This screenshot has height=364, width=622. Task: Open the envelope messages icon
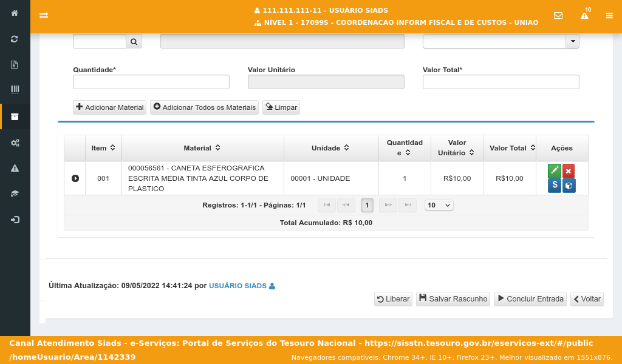[558, 15]
